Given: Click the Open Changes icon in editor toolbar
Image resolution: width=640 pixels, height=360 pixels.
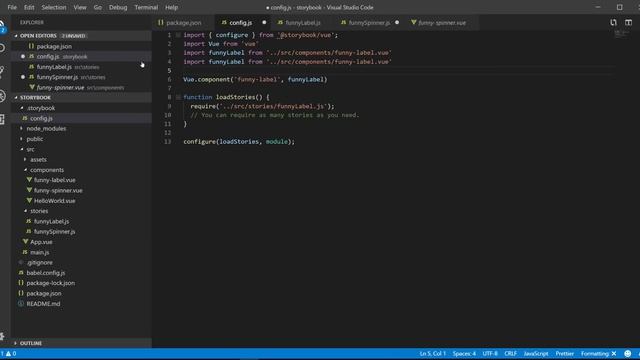Looking at the screenshot, I should click(x=613, y=22).
